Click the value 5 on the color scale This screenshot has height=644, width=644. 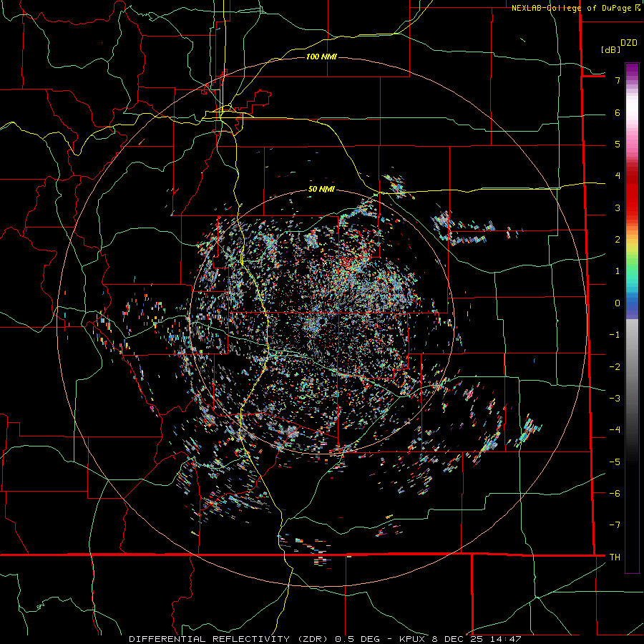[x=618, y=144]
